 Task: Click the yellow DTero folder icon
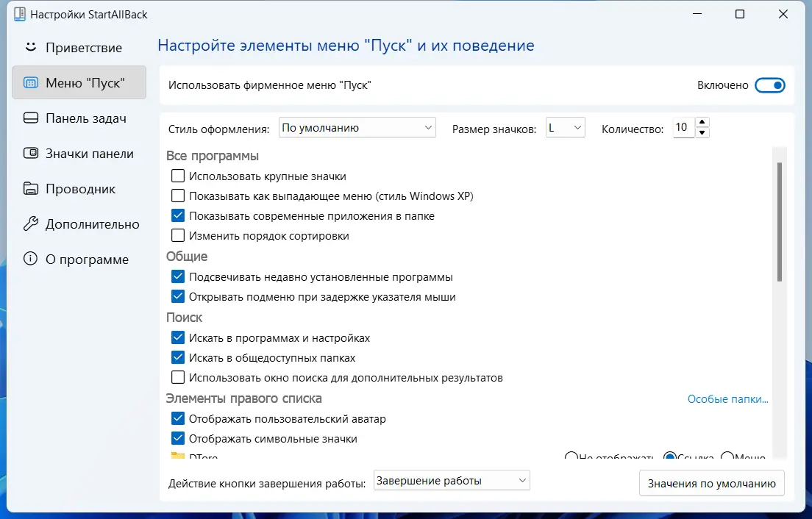[177, 456]
